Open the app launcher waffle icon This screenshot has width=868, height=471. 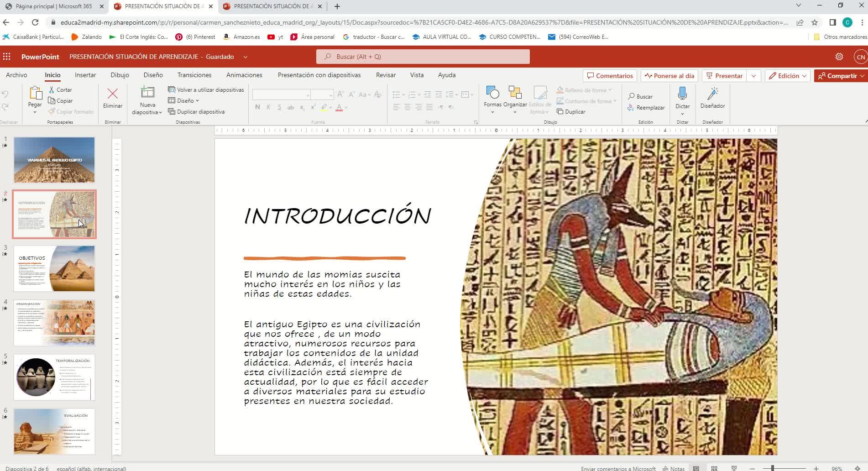coord(7,57)
